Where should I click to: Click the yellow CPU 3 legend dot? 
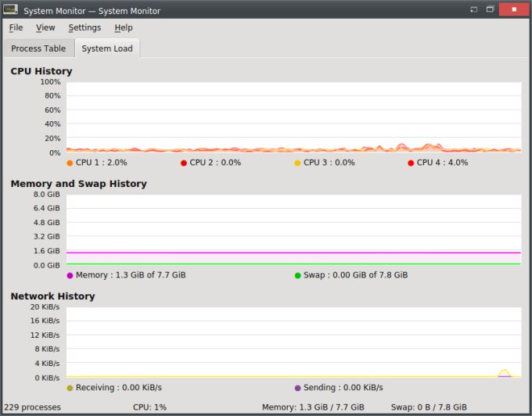tap(297, 163)
